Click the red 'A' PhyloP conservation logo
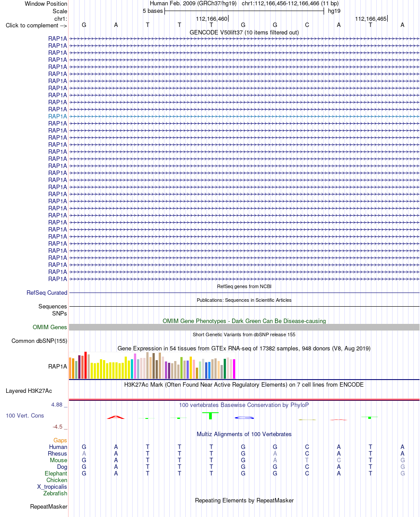Screen dimensions: 420x517 click(116, 418)
